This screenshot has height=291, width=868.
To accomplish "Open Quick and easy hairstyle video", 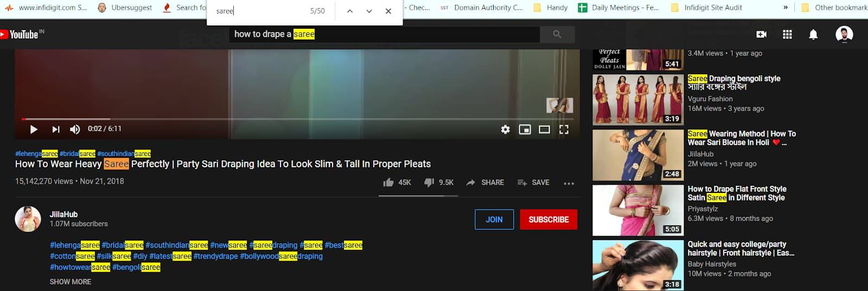I will [741, 248].
